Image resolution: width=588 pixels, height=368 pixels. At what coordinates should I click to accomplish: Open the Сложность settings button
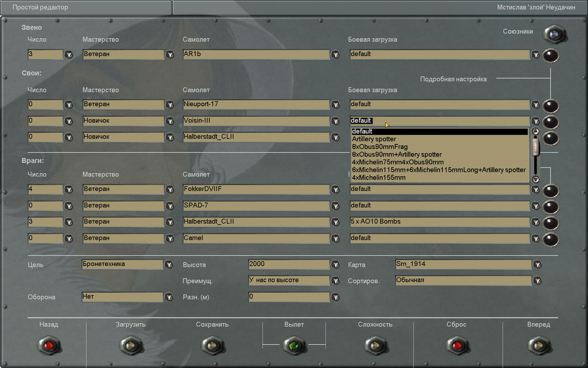(x=375, y=345)
